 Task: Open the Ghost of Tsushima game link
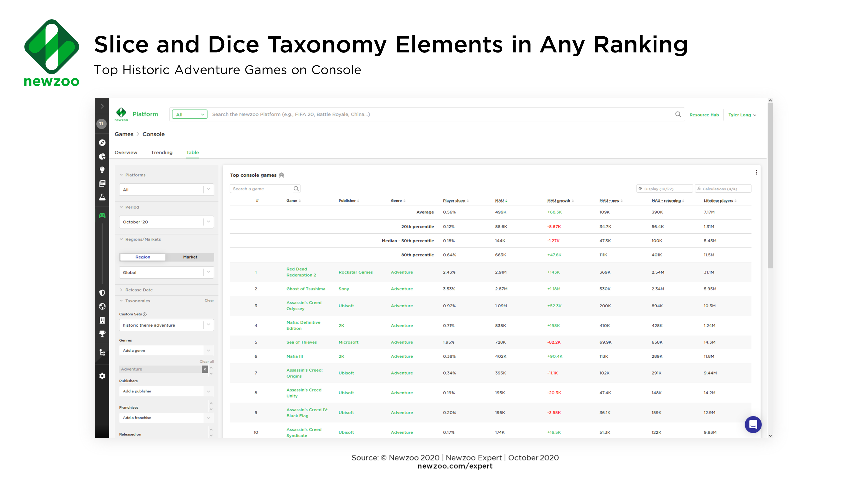tap(306, 289)
